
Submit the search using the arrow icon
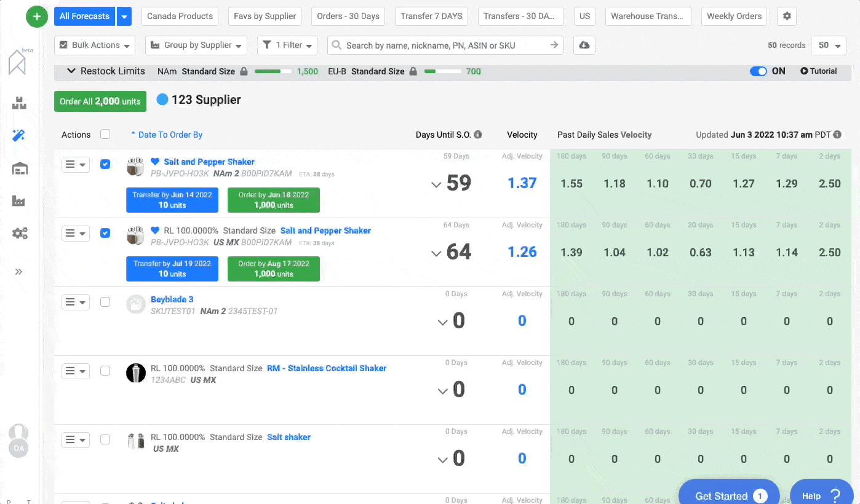point(553,45)
